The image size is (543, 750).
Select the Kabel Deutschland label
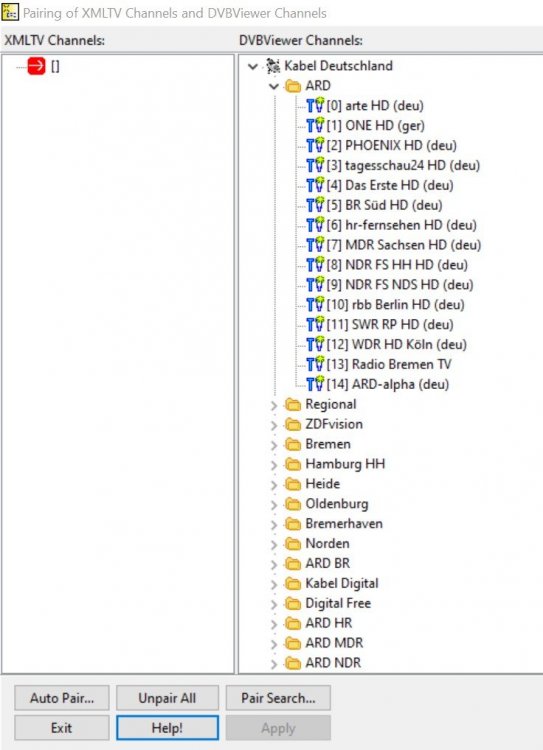point(338,66)
